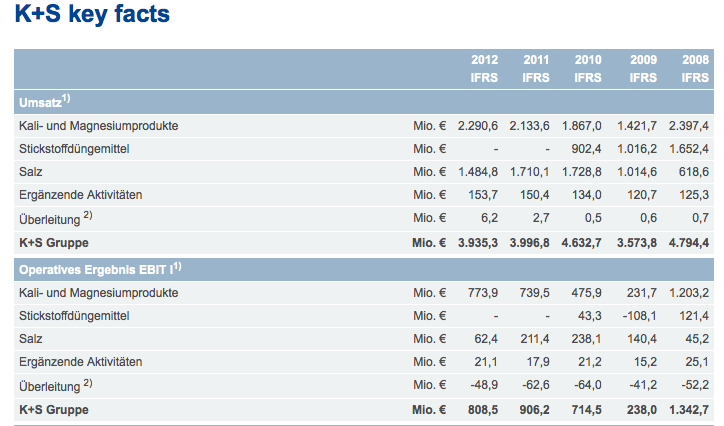724x426 pixels.
Task: Click the Umsatz total 3.935,3
Action: click(478, 243)
